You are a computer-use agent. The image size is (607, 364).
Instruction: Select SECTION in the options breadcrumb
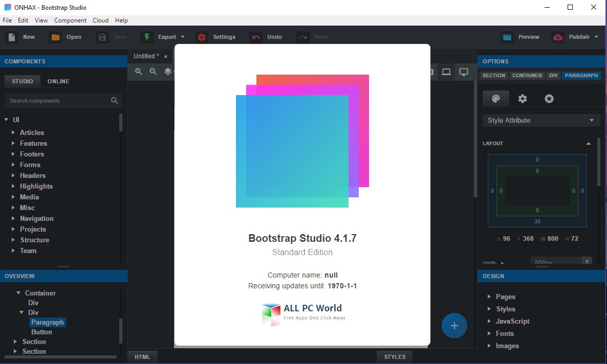pos(493,76)
